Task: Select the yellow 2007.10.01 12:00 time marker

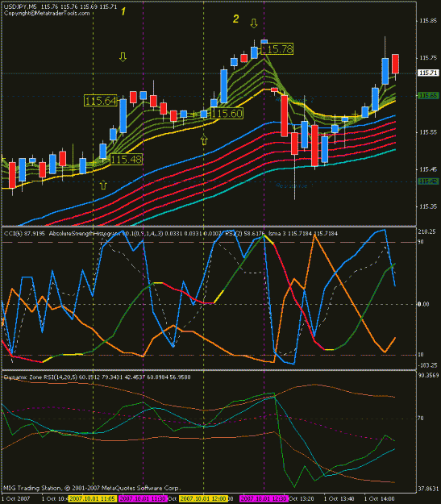Action: coord(203,499)
